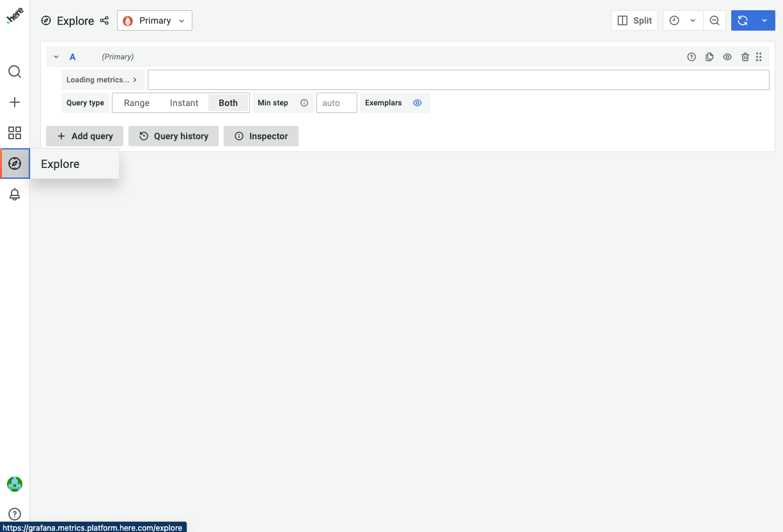Screen dimensions: 783x532
Task: Click the HERE logo home icon
Action: (15, 17)
